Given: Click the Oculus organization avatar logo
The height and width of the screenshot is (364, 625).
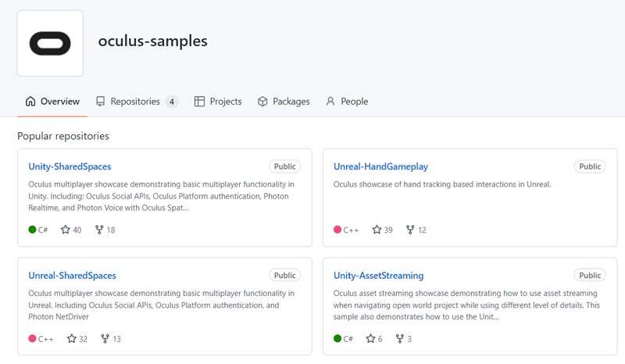Looking at the screenshot, I should pyautogui.click(x=50, y=43).
